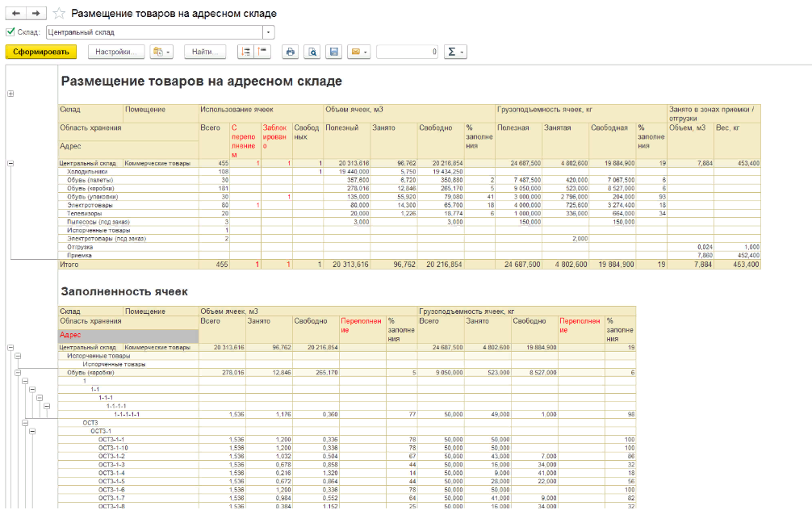
Task: Open the report variants dropdown
Action: click(161, 52)
